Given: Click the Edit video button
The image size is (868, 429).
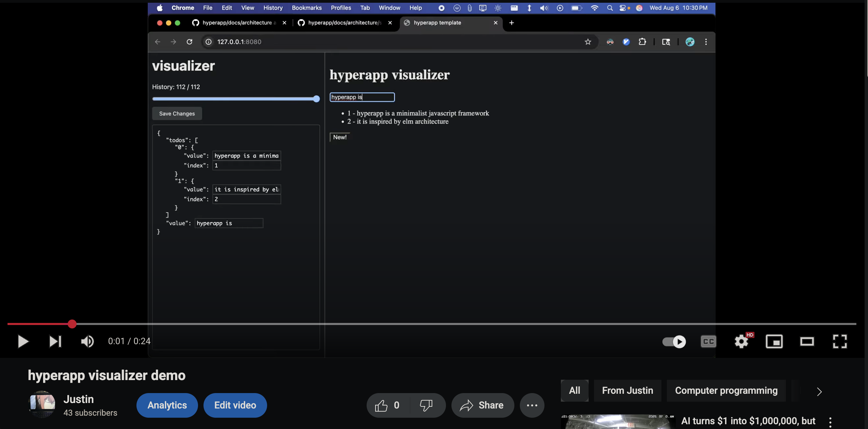Looking at the screenshot, I should pyautogui.click(x=235, y=405).
